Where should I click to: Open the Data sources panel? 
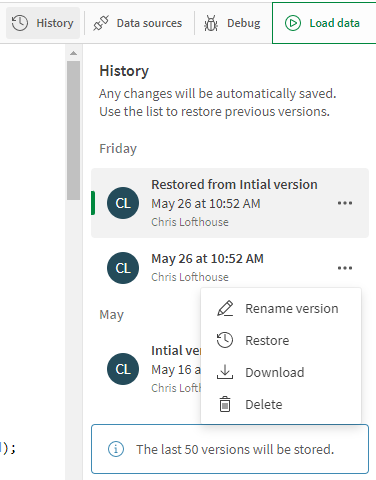coord(138,23)
